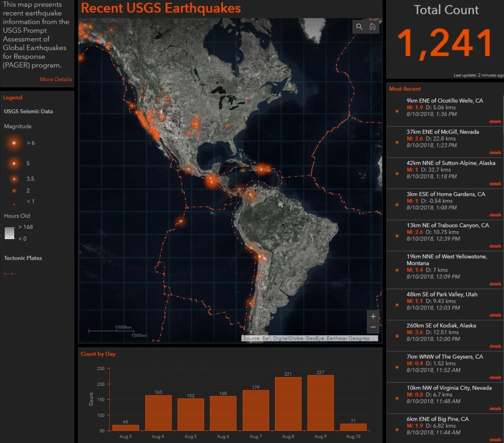Zoom out using the minus button
This screenshot has width=504, height=443.
coord(373,327)
